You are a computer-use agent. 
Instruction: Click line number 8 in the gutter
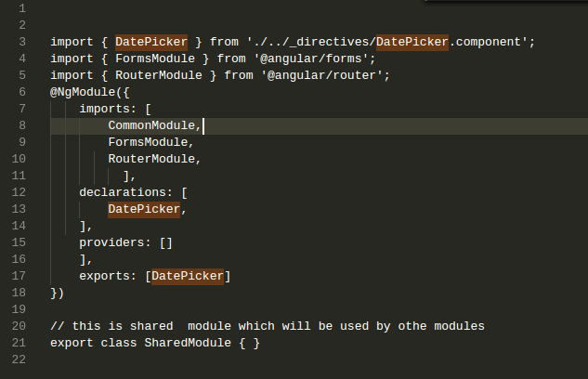[22, 125]
